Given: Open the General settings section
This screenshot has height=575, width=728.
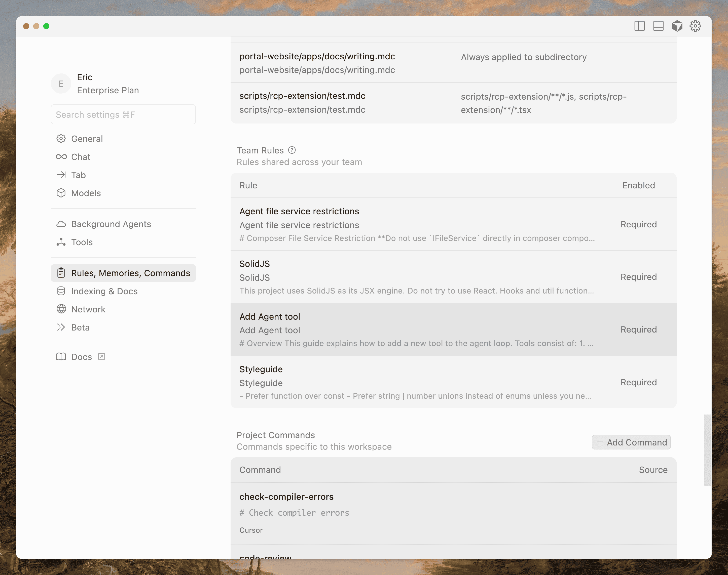Looking at the screenshot, I should click(x=87, y=139).
